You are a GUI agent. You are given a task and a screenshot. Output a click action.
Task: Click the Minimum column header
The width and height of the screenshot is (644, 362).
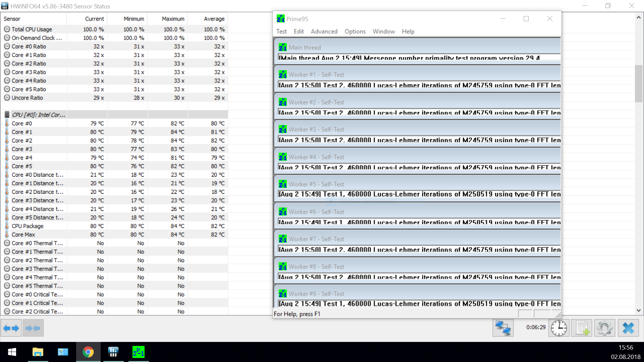(x=127, y=19)
